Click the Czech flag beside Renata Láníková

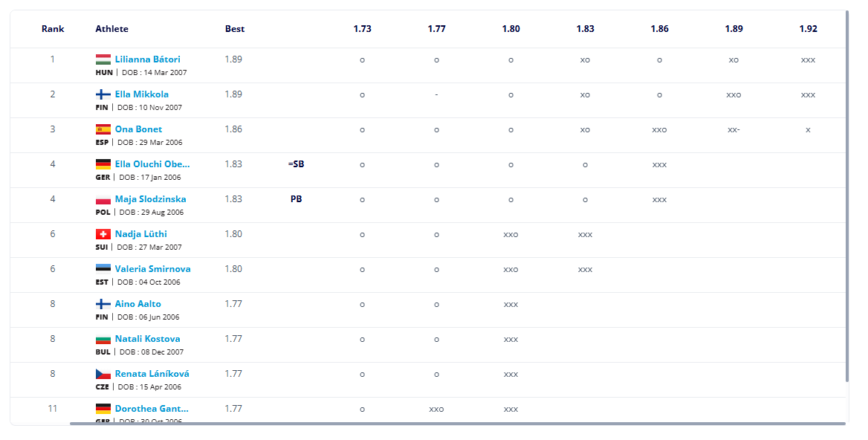pos(103,374)
